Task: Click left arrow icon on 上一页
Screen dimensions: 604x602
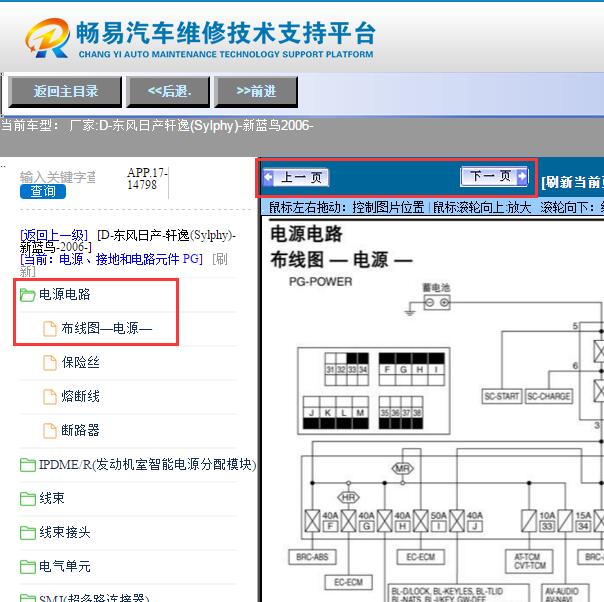Action: click(x=268, y=178)
